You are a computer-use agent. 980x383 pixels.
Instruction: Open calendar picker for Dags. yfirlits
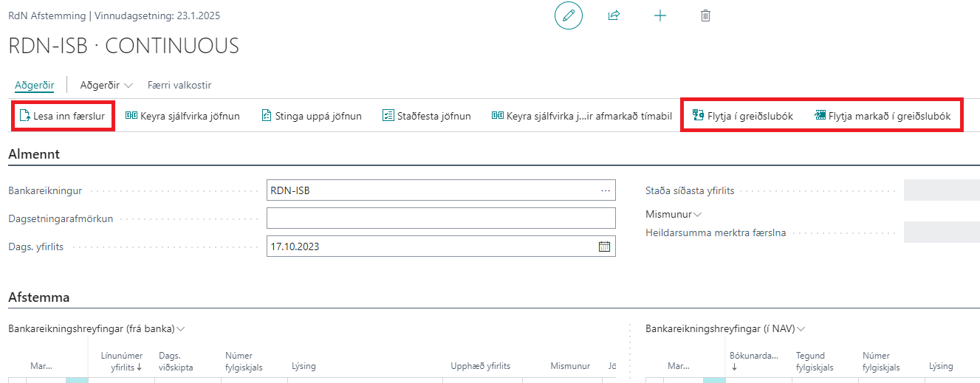(x=604, y=247)
